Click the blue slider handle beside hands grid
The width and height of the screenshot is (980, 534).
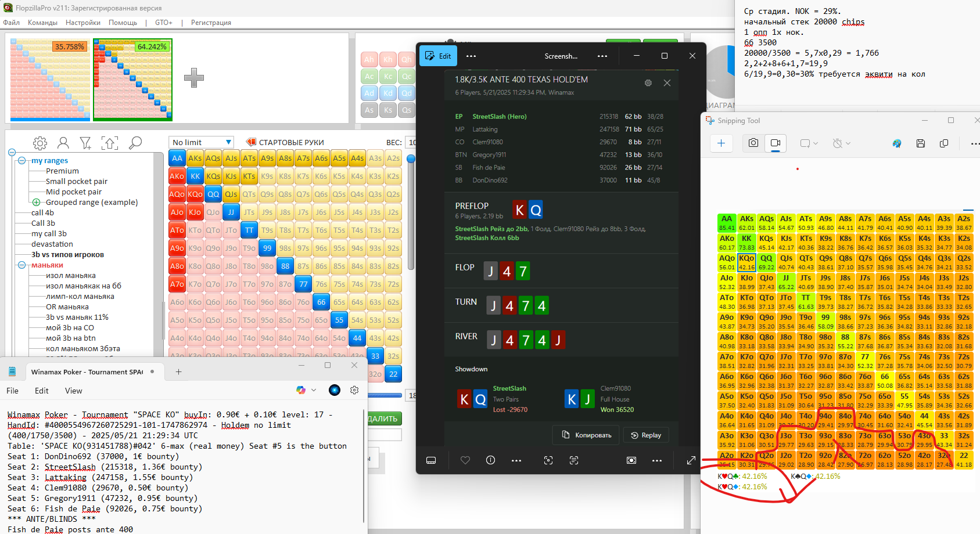[411, 158]
